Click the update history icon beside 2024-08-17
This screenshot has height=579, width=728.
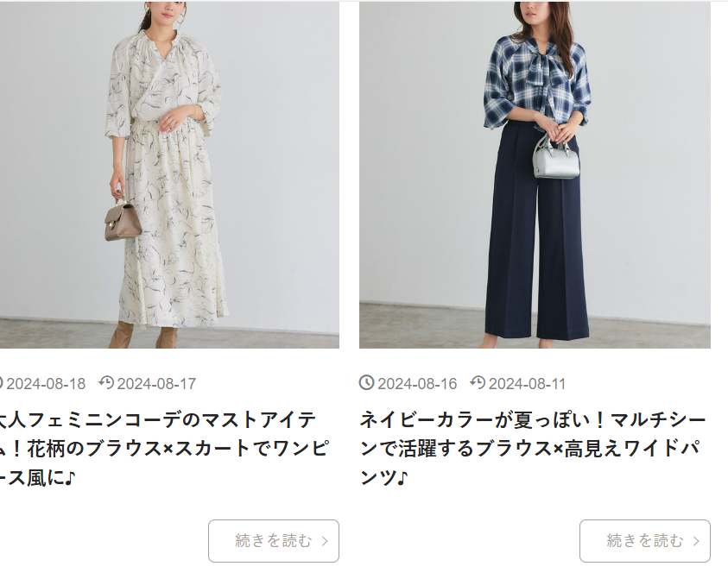(106, 383)
